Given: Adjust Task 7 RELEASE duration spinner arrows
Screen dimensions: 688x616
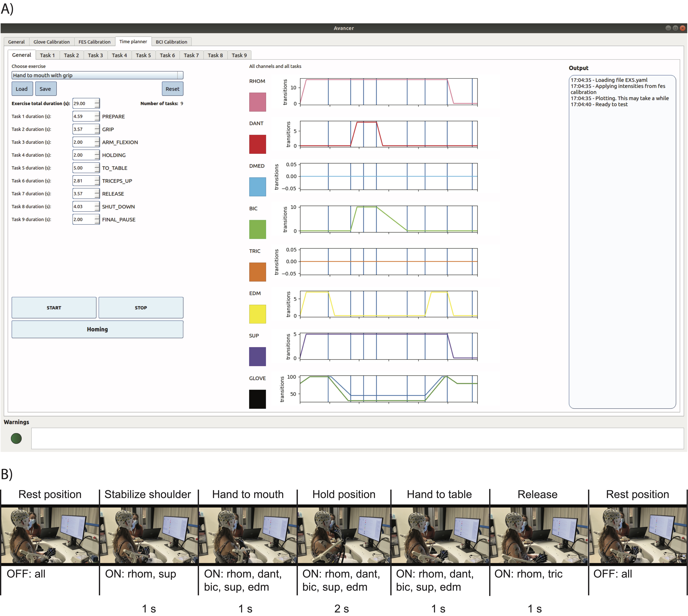Looking at the screenshot, I should (x=97, y=194).
